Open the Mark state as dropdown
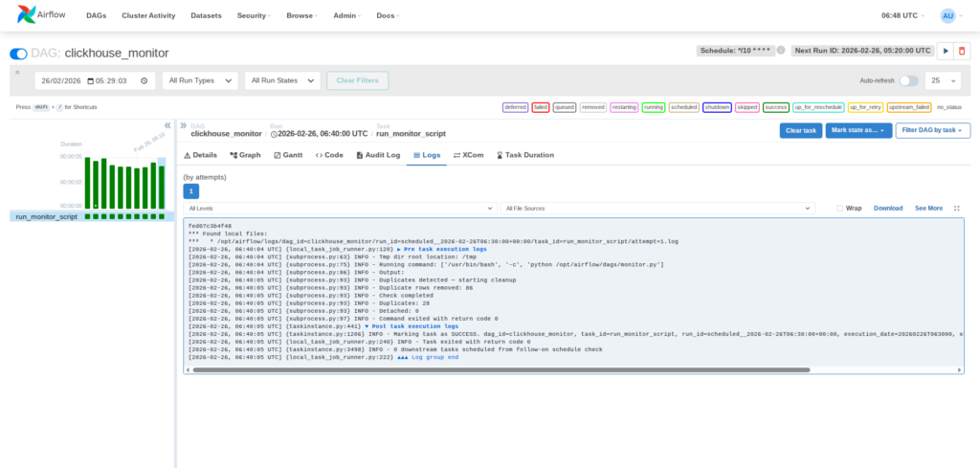 pos(858,130)
